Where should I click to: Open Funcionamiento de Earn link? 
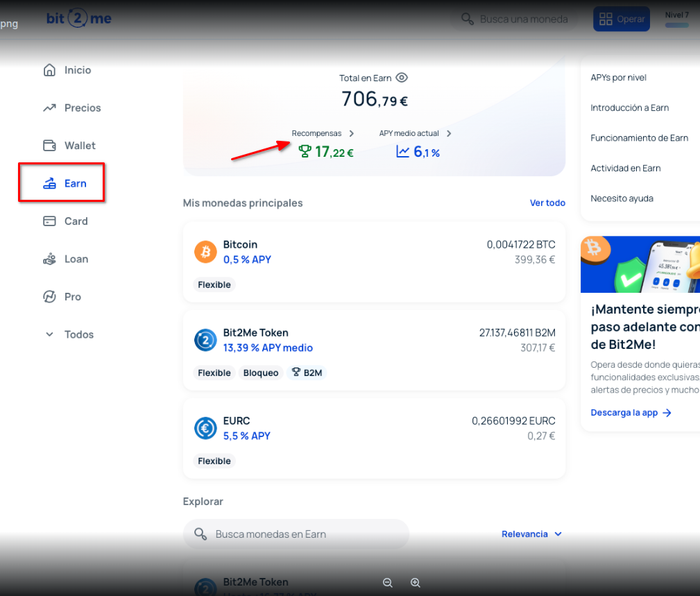(639, 138)
